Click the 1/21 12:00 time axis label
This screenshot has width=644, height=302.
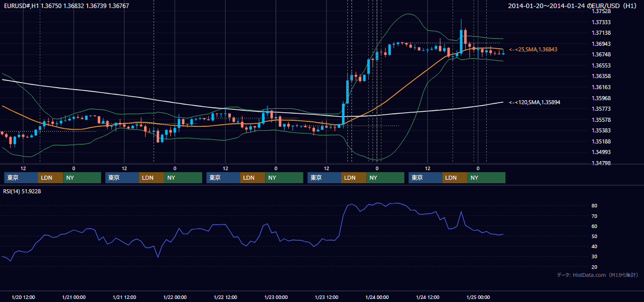tap(124, 297)
